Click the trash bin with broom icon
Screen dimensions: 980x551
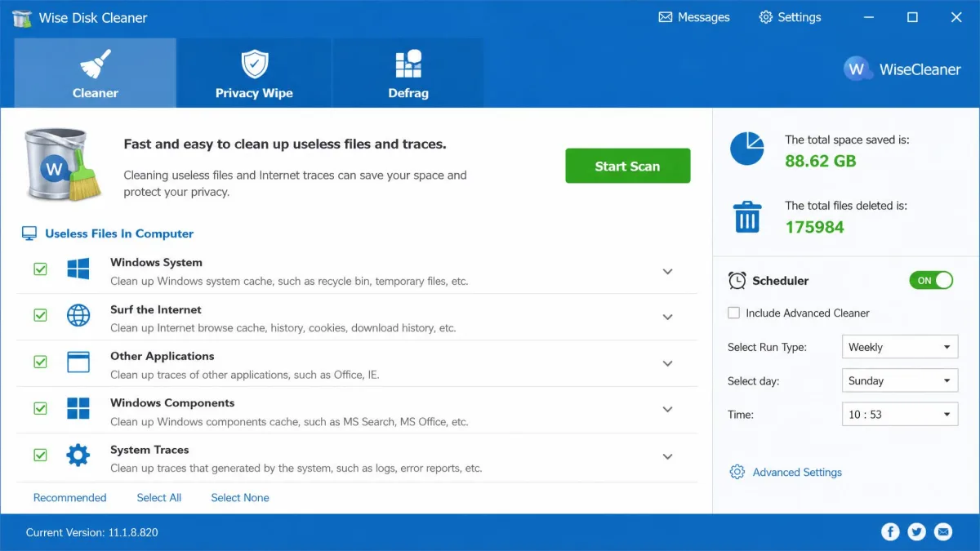tap(64, 164)
